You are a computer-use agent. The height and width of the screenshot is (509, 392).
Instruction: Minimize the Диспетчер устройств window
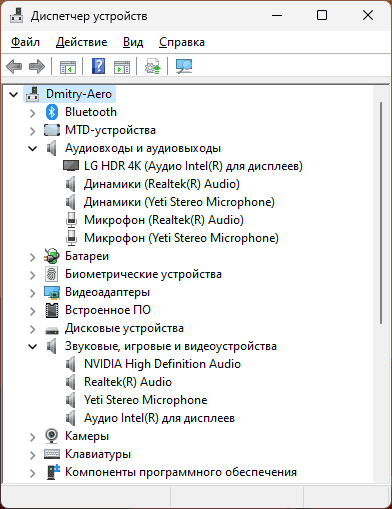[277, 15]
